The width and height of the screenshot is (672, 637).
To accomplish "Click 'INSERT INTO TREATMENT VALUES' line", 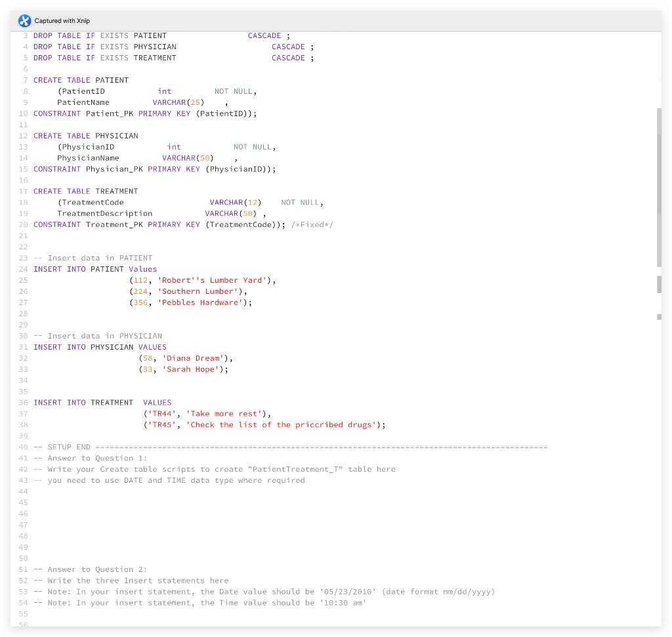I will [x=102, y=403].
